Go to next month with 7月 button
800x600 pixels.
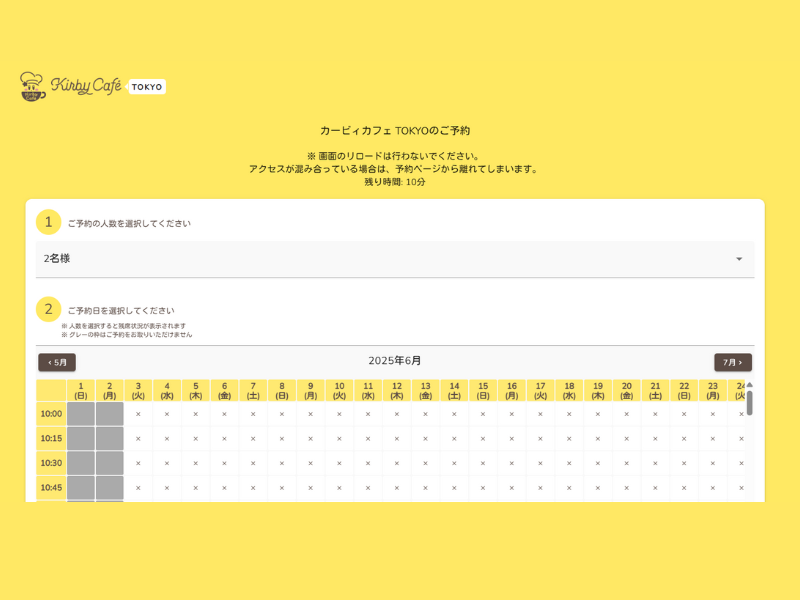click(733, 362)
